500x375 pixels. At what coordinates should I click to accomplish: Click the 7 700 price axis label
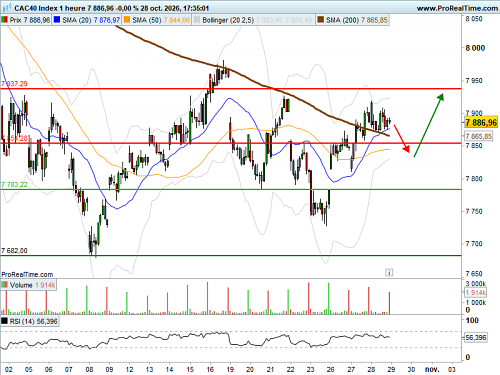point(474,244)
